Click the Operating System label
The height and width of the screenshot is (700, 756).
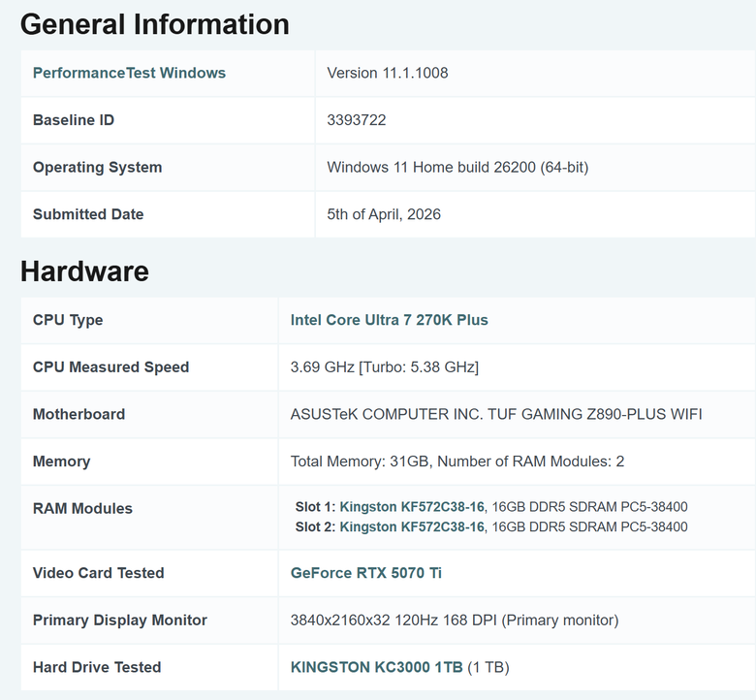coord(97,168)
